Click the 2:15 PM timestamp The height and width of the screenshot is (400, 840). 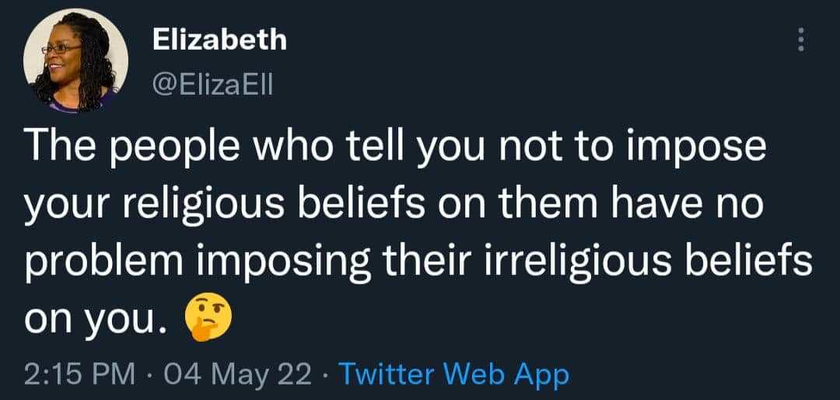pyautogui.click(x=80, y=374)
